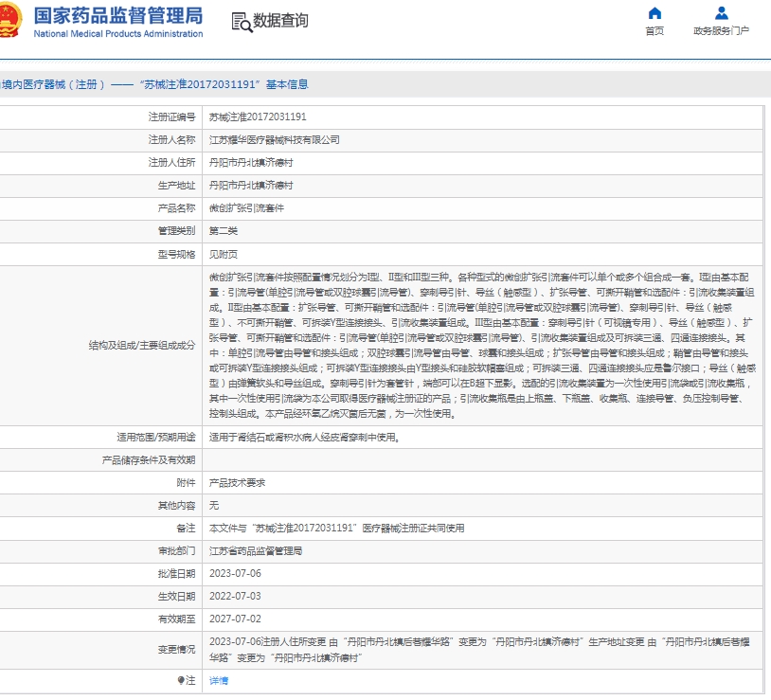Screen dimensions: 771x700
Task: Select the product name 微创扩张引流套件
Action: pyautogui.click(x=247, y=208)
